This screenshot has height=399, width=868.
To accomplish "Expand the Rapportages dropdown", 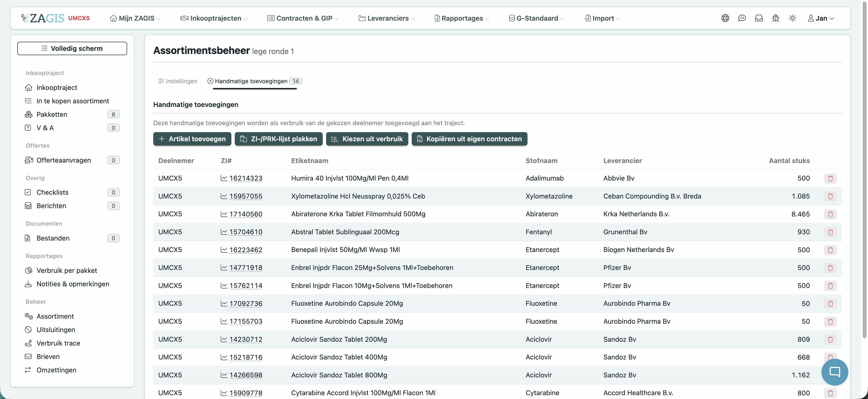I will pyautogui.click(x=462, y=18).
